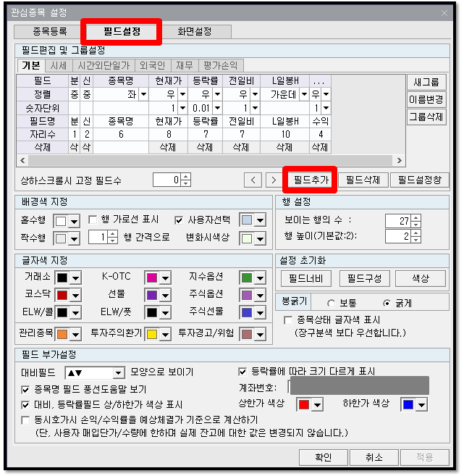Reset field layout with 필드구성 button
The height and width of the screenshot is (476, 464).
coord(364,278)
